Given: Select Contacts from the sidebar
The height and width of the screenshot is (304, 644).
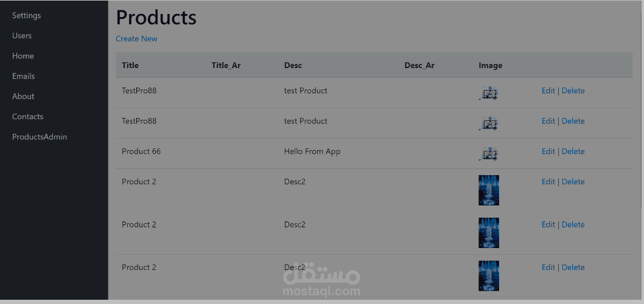Looking at the screenshot, I should pos(27,117).
